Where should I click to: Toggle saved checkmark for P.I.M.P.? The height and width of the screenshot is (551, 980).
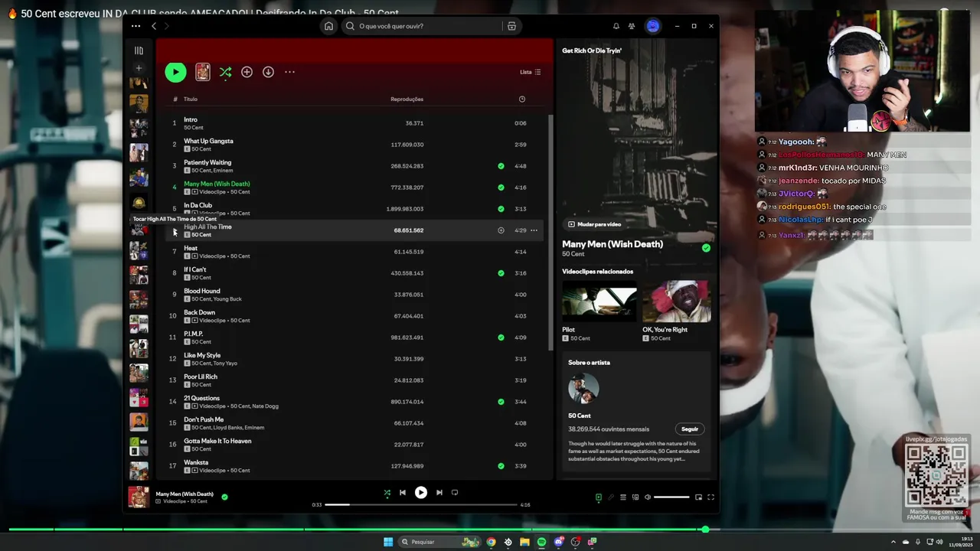[x=501, y=337]
